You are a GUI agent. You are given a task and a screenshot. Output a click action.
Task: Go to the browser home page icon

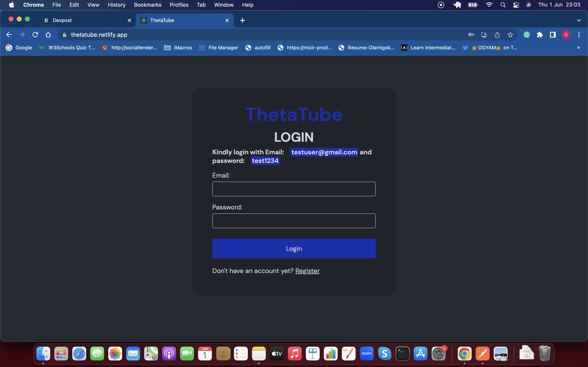(48, 35)
